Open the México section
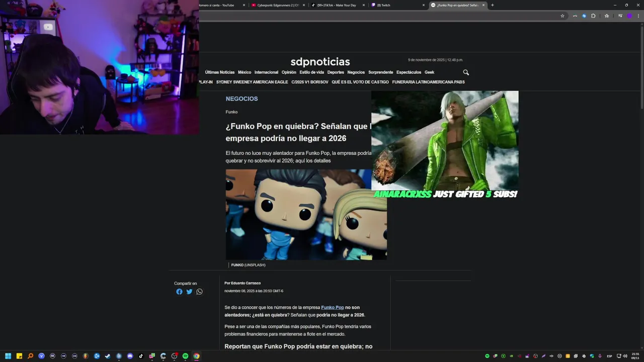The image size is (644, 362). [245, 72]
